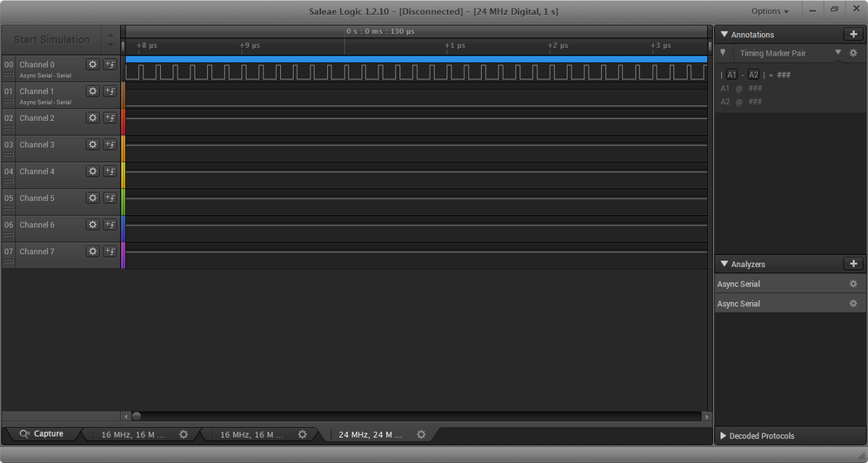The width and height of the screenshot is (868, 463).
Task: Select the second Async Serial analyzer
Action: [790, 304]
